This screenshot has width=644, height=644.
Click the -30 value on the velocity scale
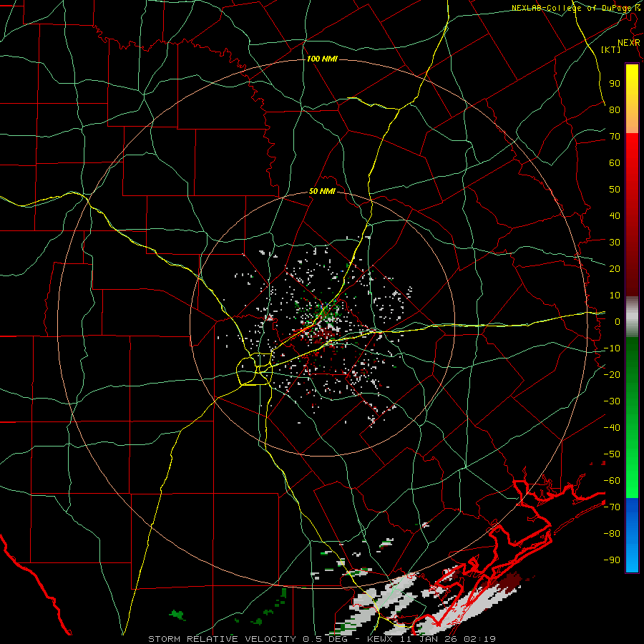click(612, 401)
